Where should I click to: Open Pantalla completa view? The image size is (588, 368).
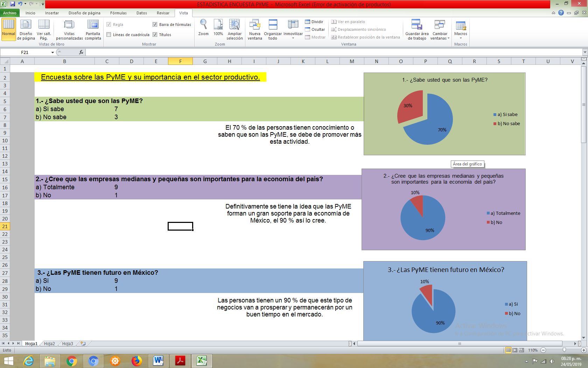(x=93, y=30)
